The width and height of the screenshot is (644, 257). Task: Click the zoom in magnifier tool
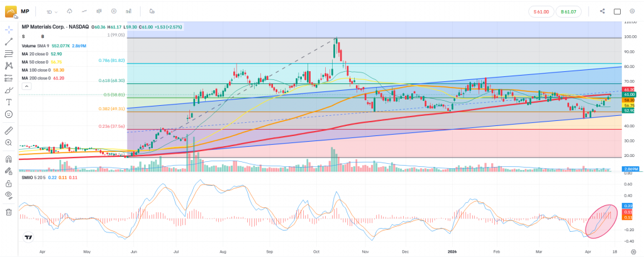tap(9, 143)
